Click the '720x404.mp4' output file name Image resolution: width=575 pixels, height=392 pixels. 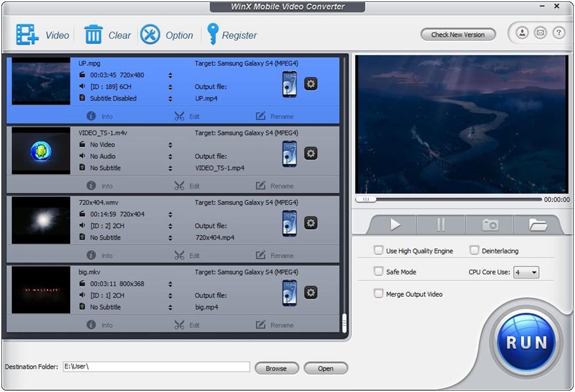[215, 238]
